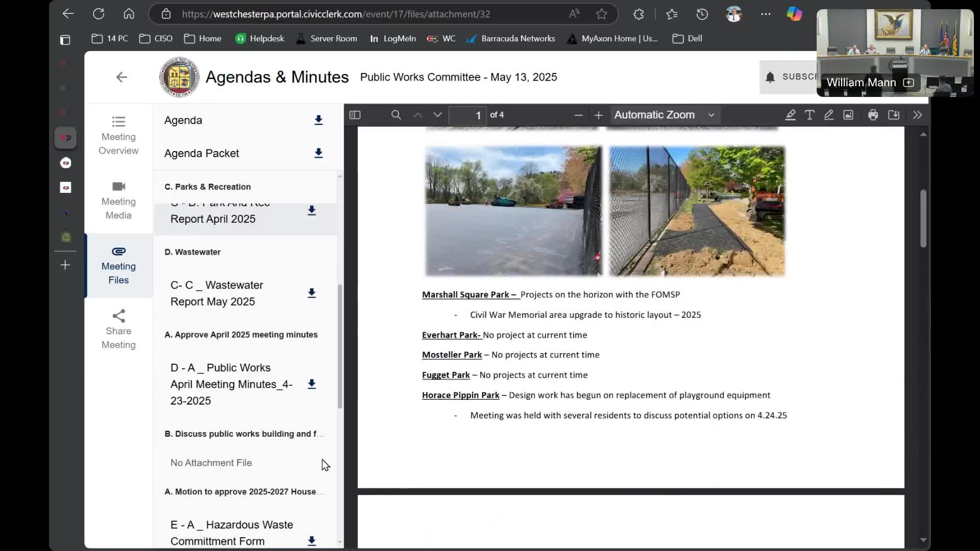Open Meeting Media tab
Screen dimensions: 980x551
pyautogui.click(x=118, y=201)
